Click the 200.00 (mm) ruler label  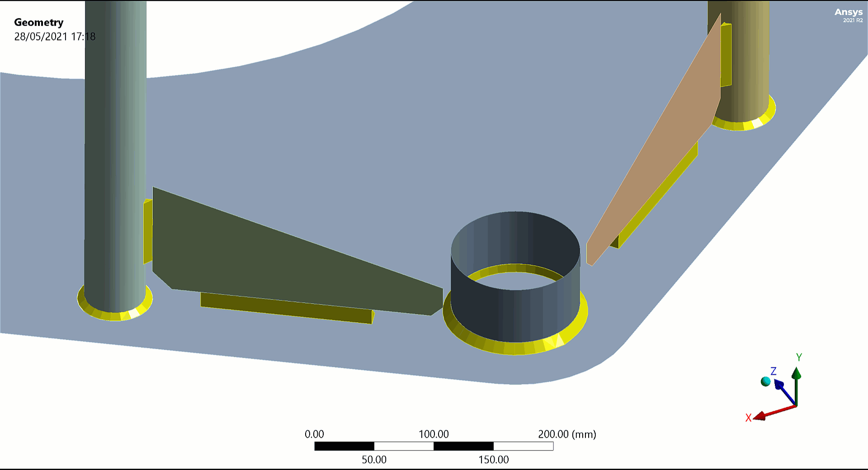[566, 434]
